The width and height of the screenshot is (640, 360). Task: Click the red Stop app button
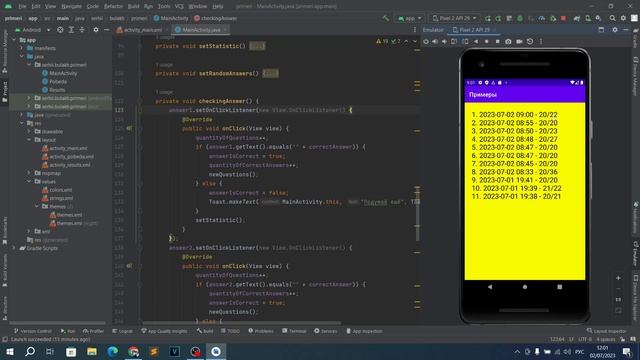coord(563,18)
